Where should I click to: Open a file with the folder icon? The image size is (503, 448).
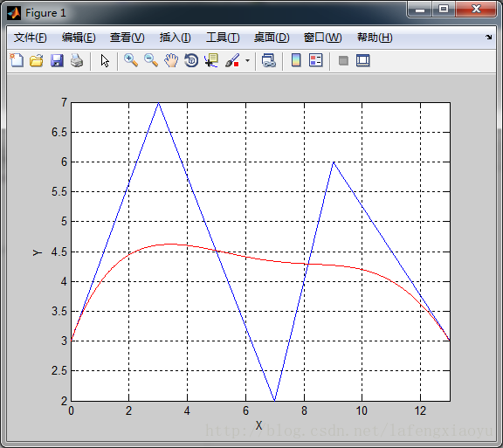(x=37, y=60)
